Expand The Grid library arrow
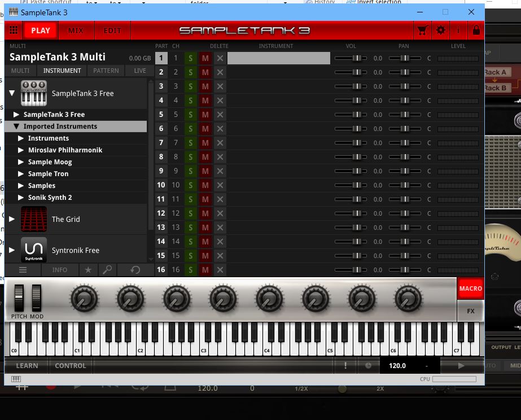The width and height of the screenshot is (521, 420). (x=12, y=219)
